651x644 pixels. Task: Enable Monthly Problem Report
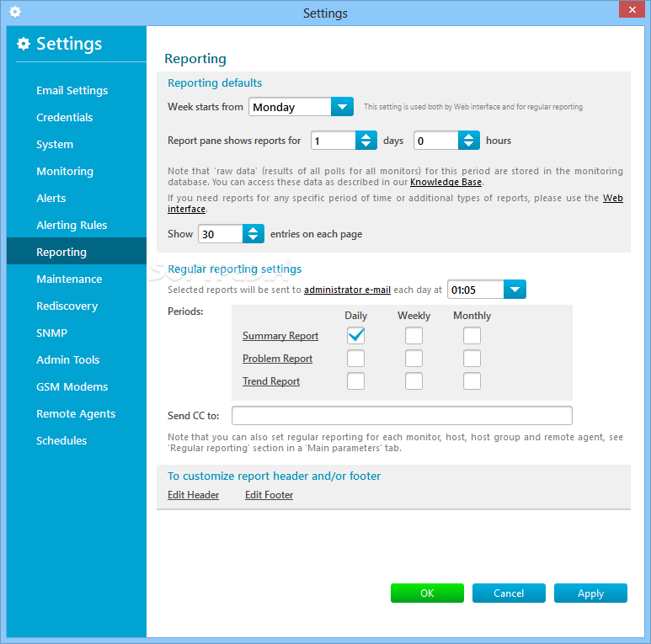pyautogui.click(x=472, y=358)
